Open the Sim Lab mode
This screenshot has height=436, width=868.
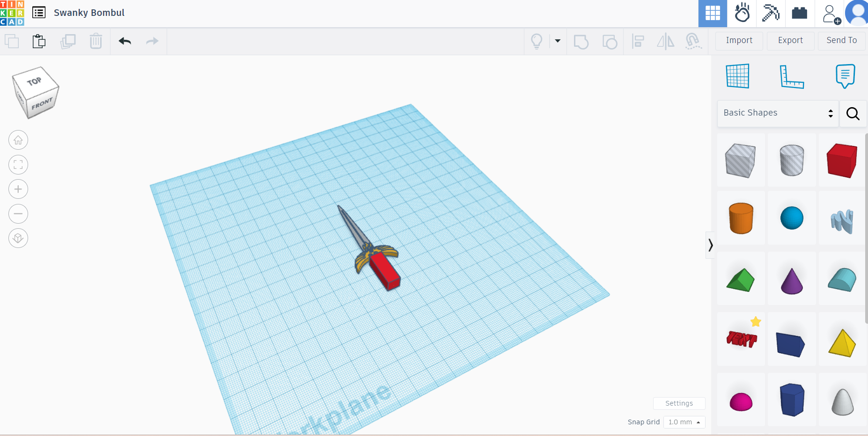point(742,13)
